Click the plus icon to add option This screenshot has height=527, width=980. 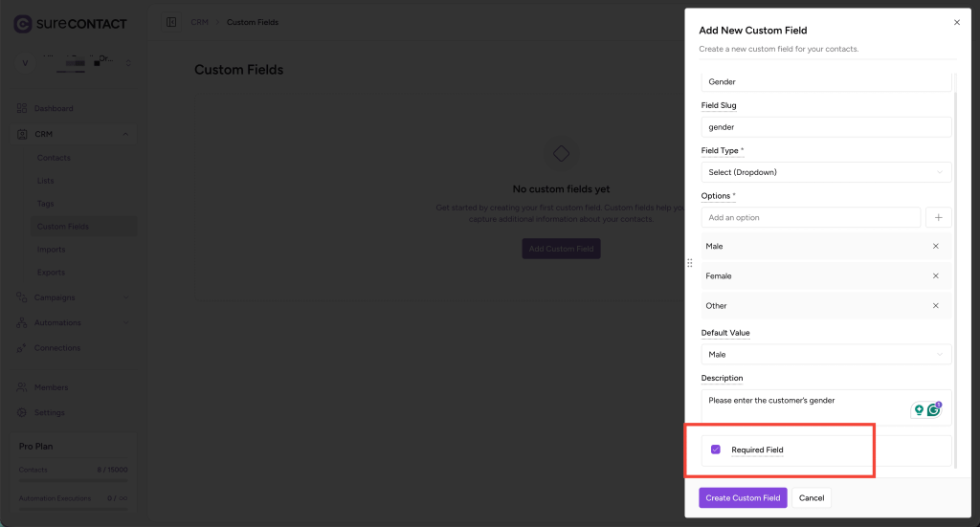938,218
